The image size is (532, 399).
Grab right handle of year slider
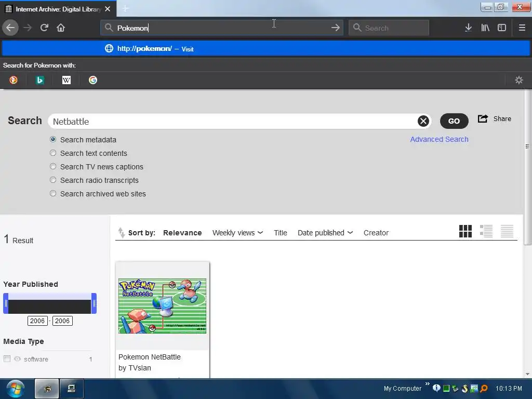pyautogui.click(x=94, y=303)
